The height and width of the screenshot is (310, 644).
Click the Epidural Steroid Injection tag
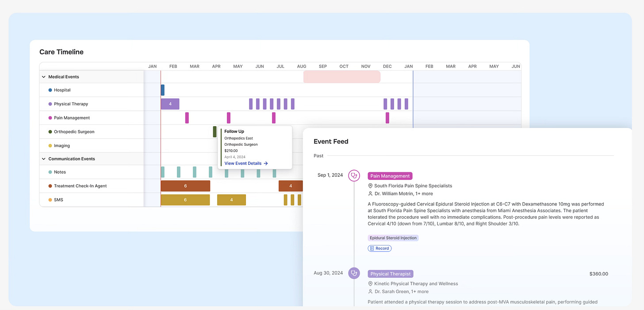coord(393,238)
